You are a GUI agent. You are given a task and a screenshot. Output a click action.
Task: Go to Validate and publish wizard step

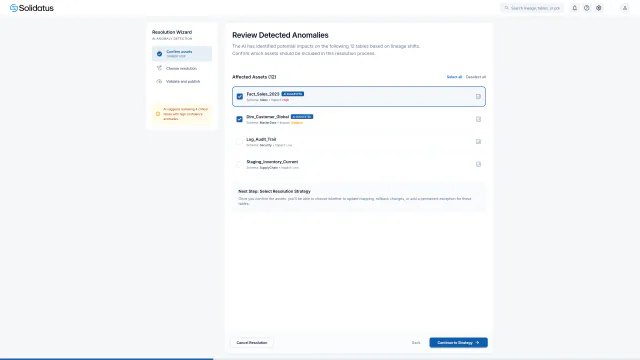coord(182,81)
